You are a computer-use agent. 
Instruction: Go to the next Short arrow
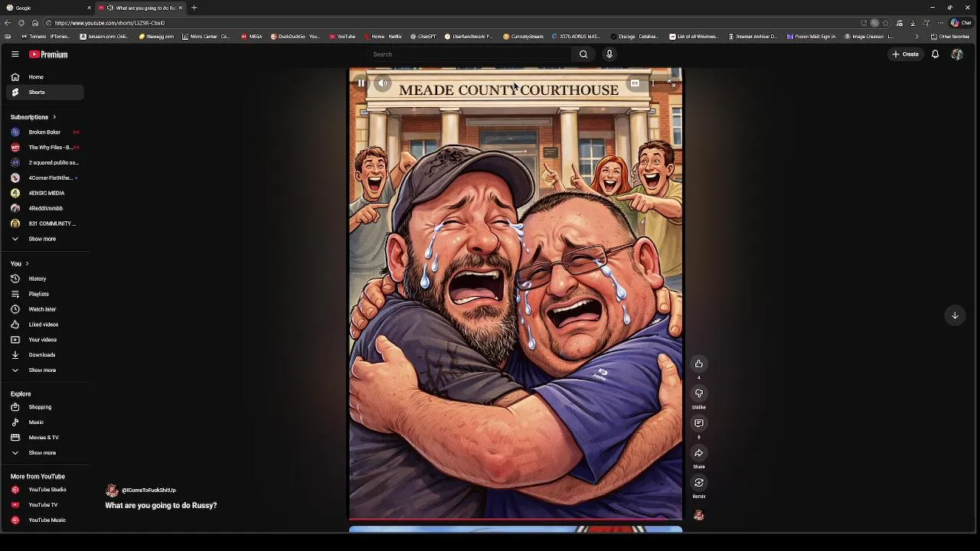955,315
